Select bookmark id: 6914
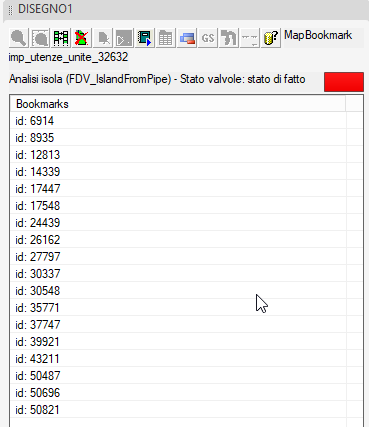Screen dimensions: 369x427 [x=178, y=121]
